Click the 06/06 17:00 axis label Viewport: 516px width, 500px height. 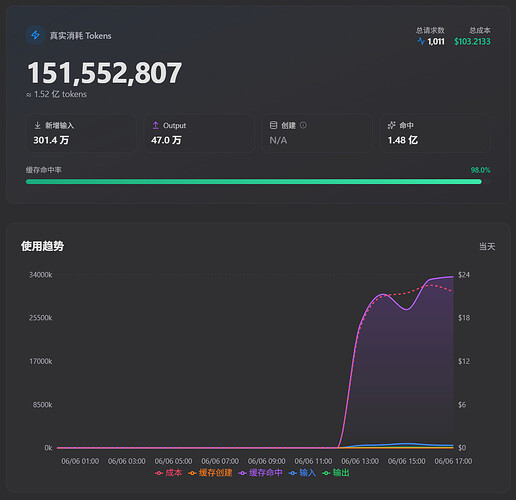[453, 461]
